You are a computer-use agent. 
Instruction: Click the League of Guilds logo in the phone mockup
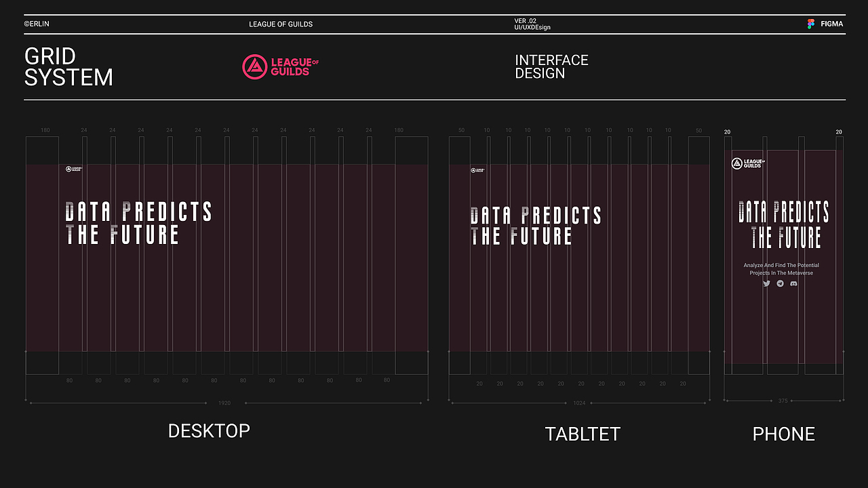coord(748,163)
